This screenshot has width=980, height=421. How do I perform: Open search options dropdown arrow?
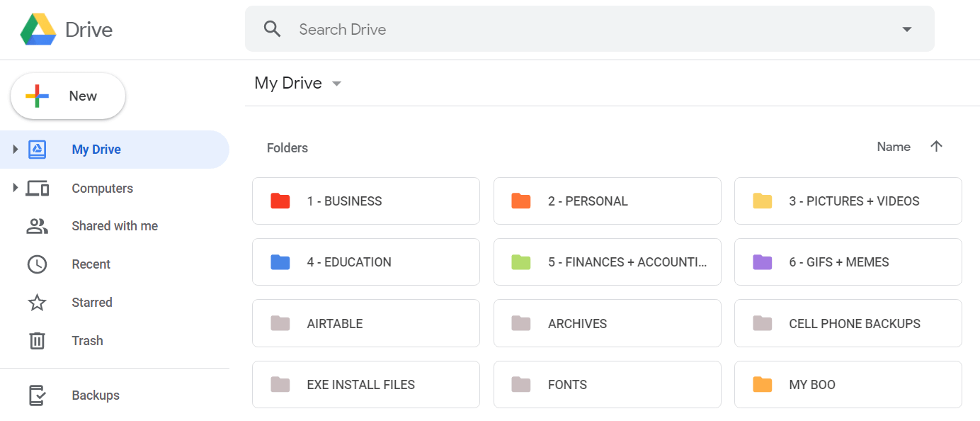tap(907, 29)
